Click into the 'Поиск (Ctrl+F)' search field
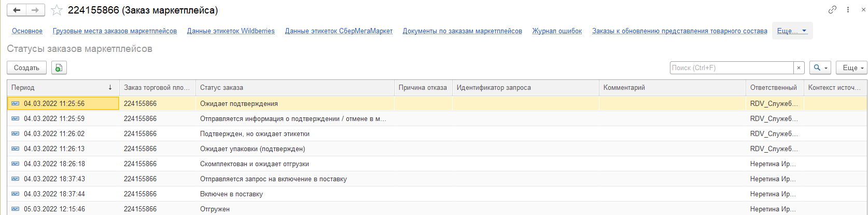 coord(731,68)
